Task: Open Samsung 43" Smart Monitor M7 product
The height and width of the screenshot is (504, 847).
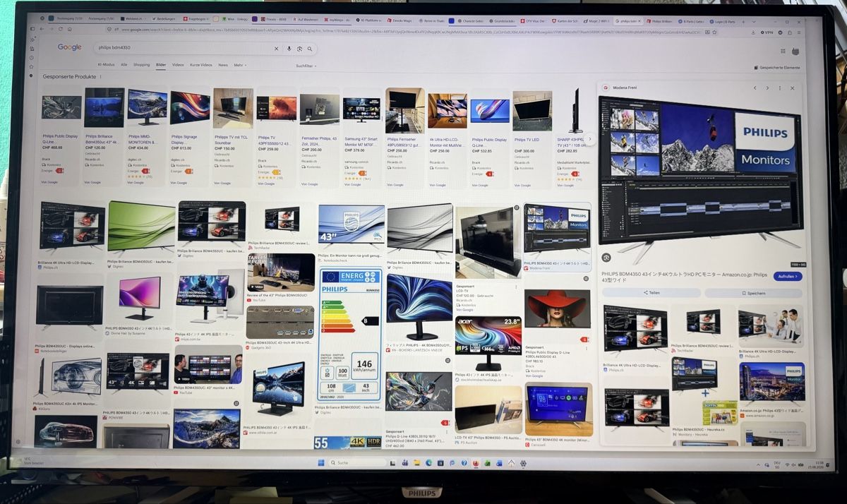Action: tap(361, 134)
